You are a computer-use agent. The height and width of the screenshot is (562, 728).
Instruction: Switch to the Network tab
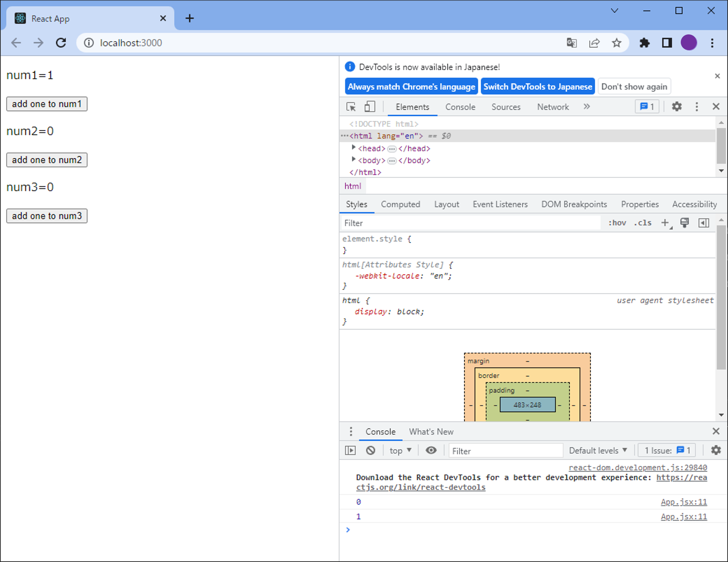(553, 107)
